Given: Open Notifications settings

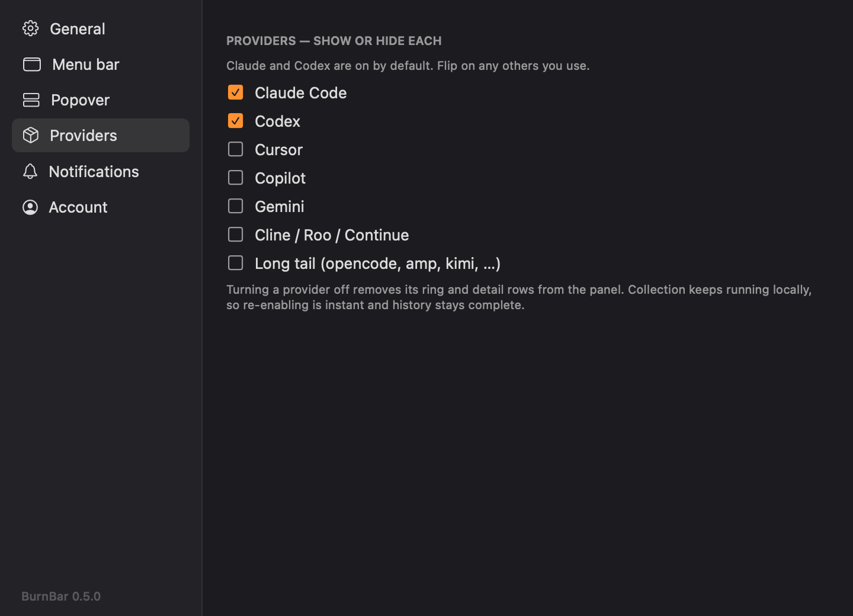Looking at the screenshot, I should (101, 171).
